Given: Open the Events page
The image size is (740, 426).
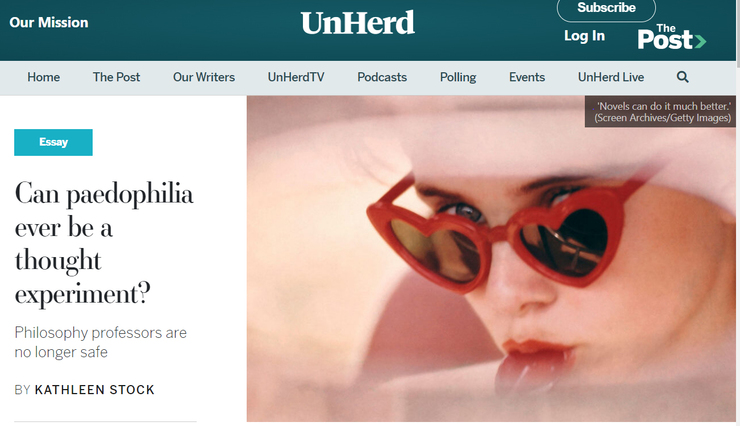Looking at the screenshot, I should (527, 77).
